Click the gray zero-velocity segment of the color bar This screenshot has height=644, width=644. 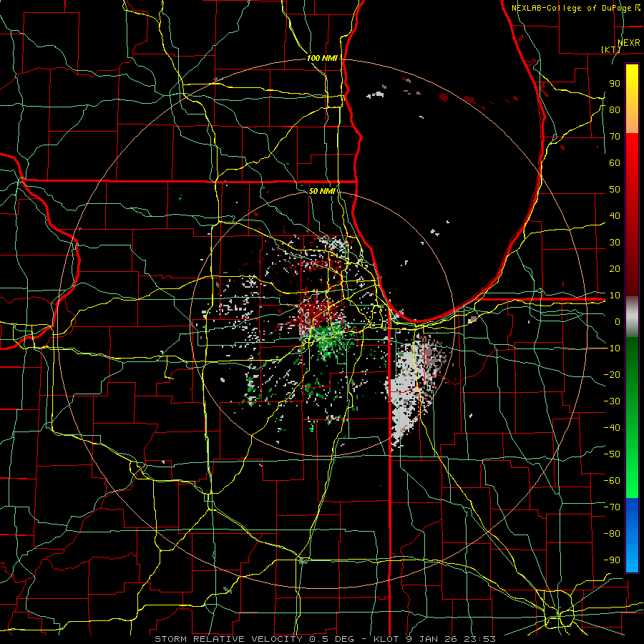632,317
